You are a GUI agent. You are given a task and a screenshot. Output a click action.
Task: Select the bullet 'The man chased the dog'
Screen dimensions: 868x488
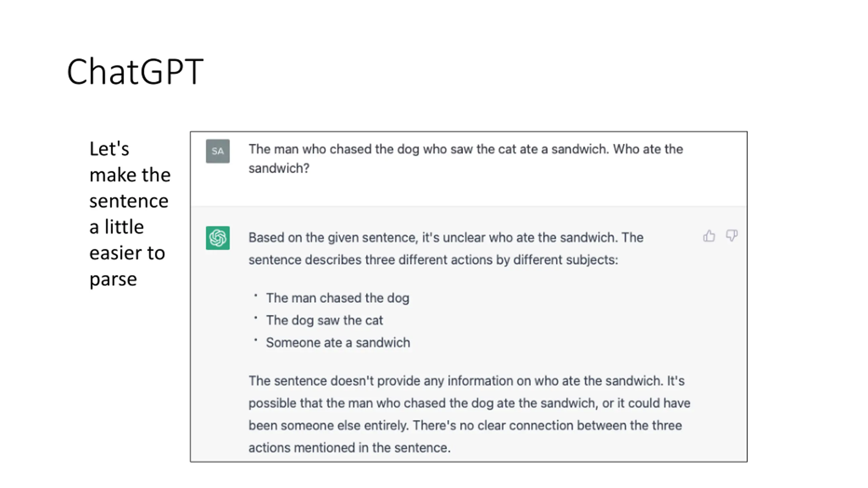337,298
